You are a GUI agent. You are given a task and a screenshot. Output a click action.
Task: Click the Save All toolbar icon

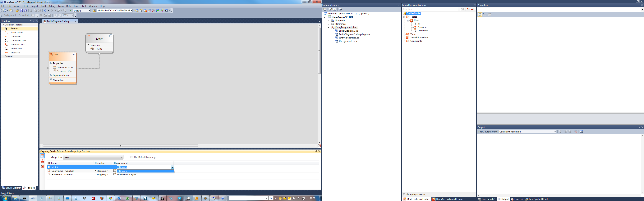click(x=26, y=11)
